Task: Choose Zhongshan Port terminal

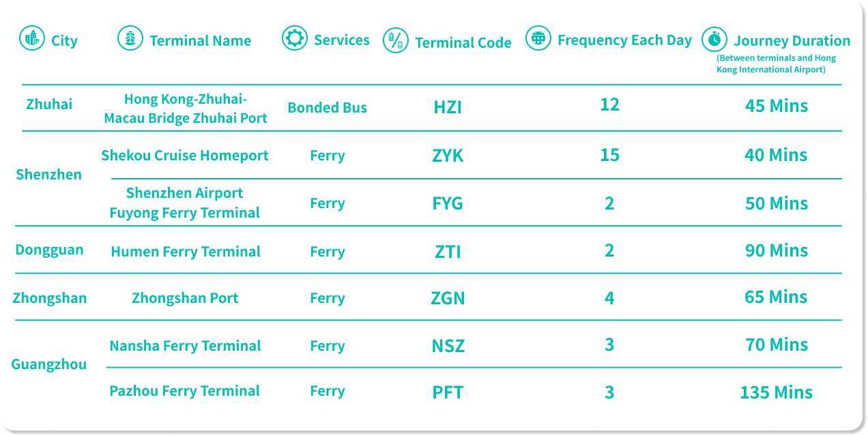Action: point(185,298)
